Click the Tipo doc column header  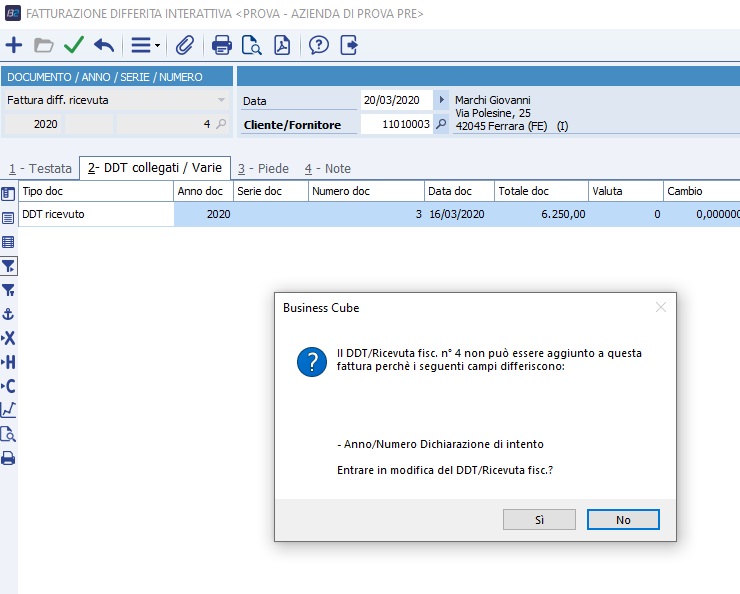[x=96, y=191]
